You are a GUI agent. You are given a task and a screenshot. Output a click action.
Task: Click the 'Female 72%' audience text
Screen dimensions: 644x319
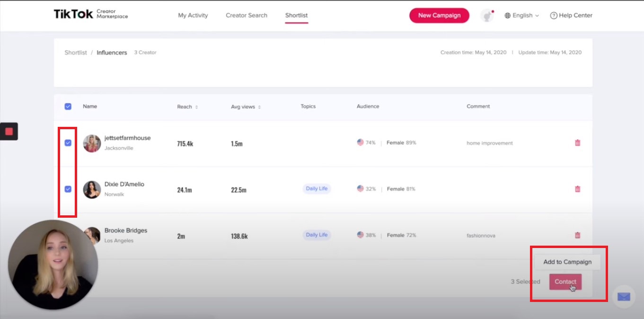401,235
